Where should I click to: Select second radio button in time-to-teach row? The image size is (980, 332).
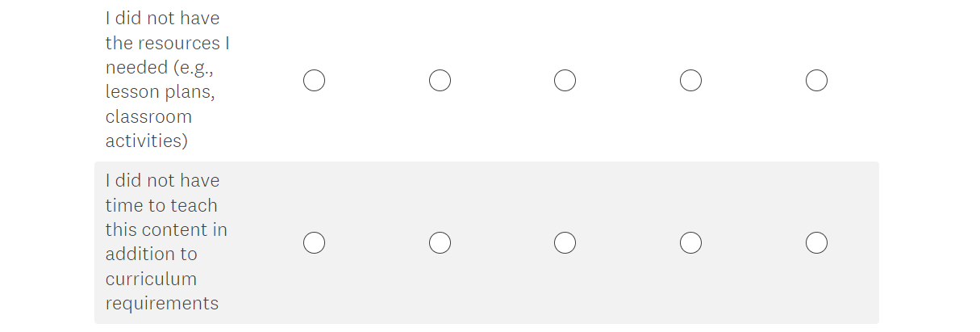pyautogui.click(x=440, y=243)
